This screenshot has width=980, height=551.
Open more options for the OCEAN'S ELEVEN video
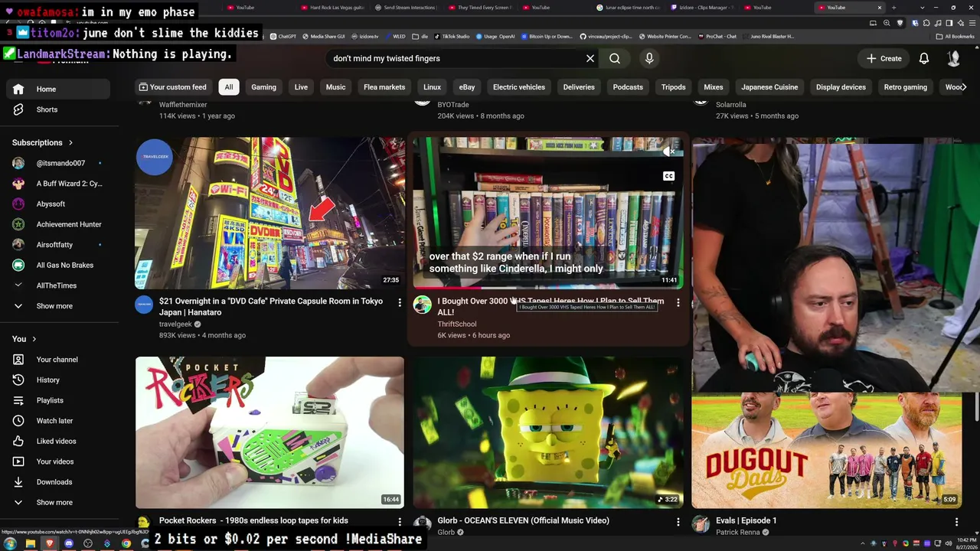point(678,522)
